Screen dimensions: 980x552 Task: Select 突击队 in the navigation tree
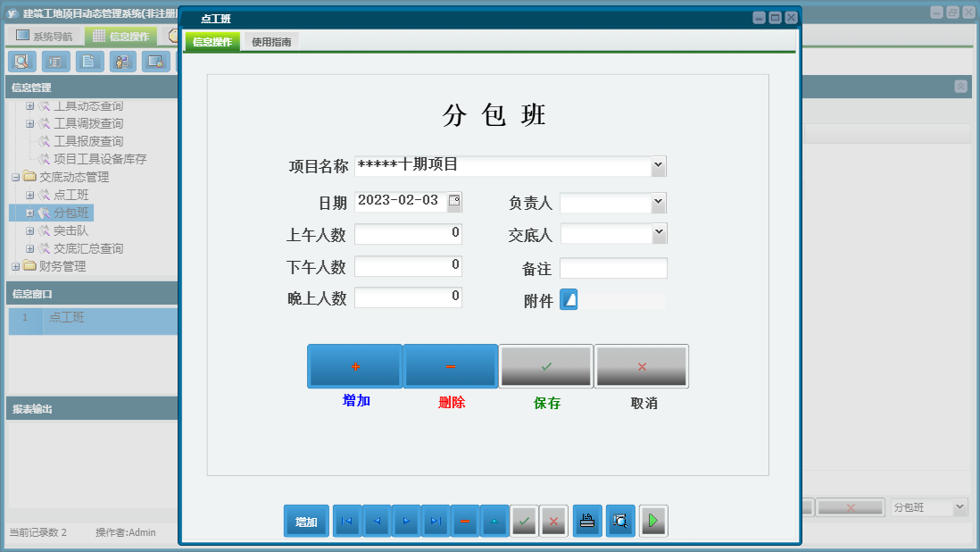[70, 230]
